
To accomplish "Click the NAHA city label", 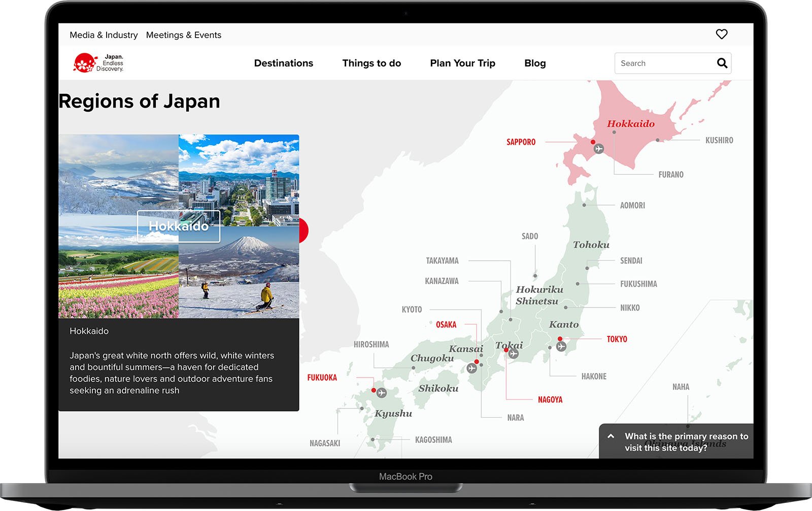I will [x=681, y=387].
